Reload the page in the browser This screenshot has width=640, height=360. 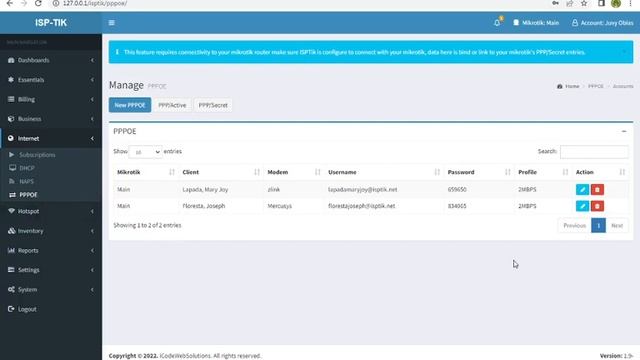[x=38, y=3]
